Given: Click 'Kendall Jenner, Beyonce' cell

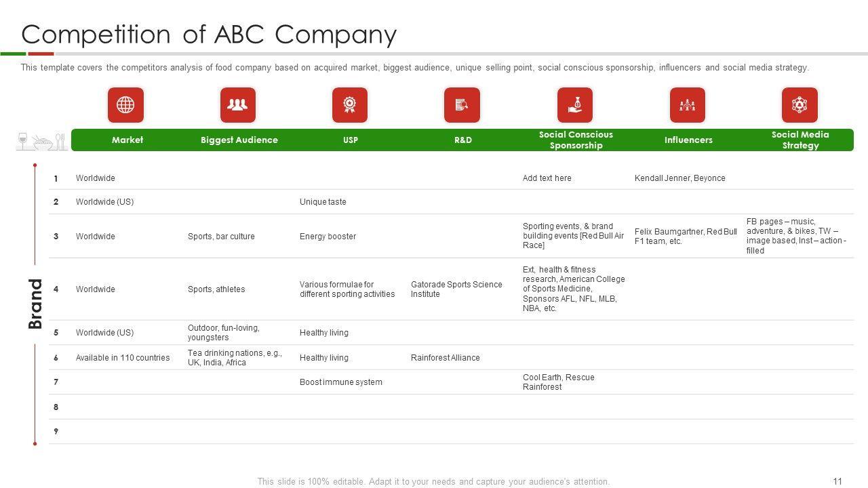Looking at the screenshot, I should pos(679,178).
